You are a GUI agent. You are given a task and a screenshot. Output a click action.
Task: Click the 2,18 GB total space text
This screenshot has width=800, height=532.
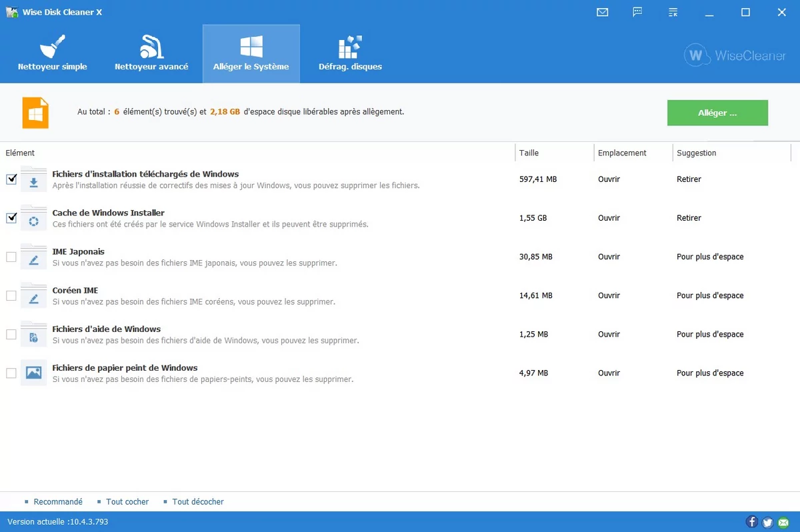[225, 112]
